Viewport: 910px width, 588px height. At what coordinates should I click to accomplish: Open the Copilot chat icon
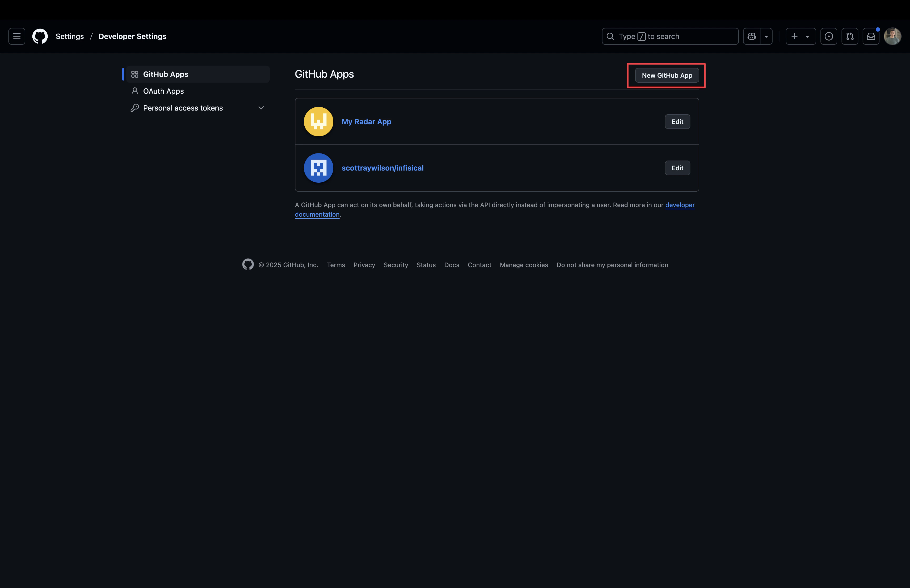751,36
